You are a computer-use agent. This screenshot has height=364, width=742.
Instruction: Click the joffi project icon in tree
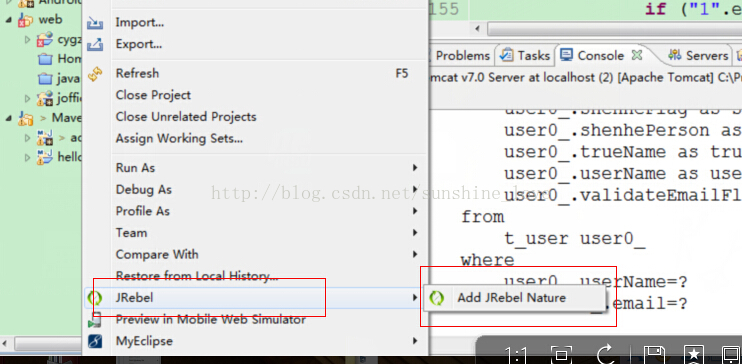45,98
